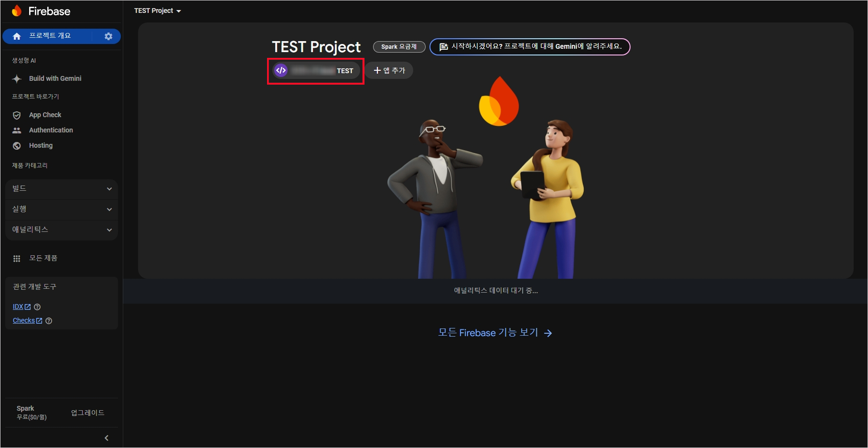
Task: Click the 앱 추가 button
Action: 389,70
